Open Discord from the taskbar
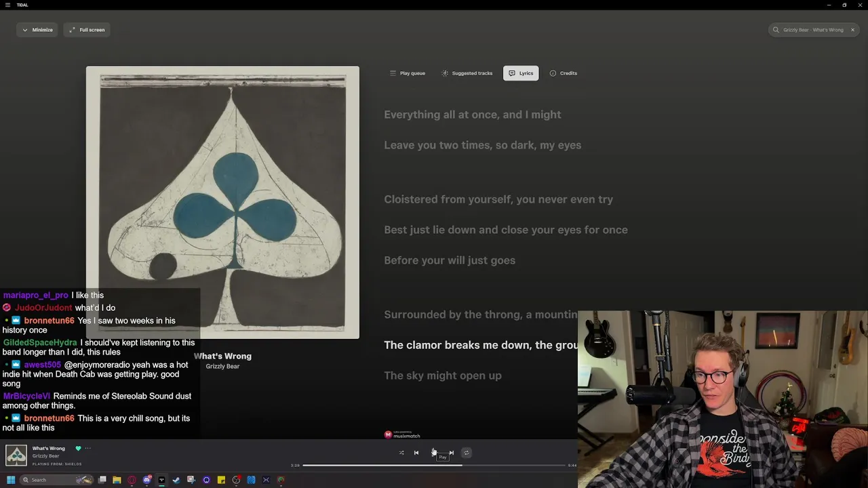 point(146,480)
